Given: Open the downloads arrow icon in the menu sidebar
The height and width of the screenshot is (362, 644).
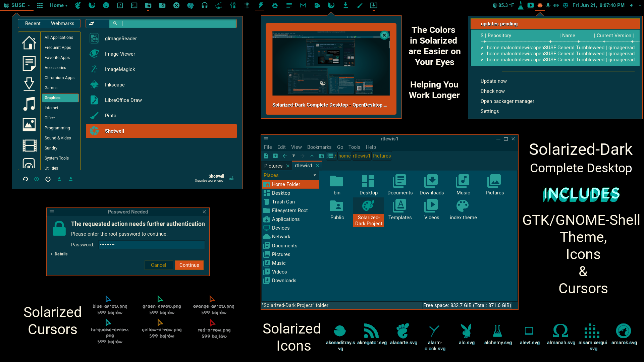Looking at the screenshot, I should click(x=29, y=84).
